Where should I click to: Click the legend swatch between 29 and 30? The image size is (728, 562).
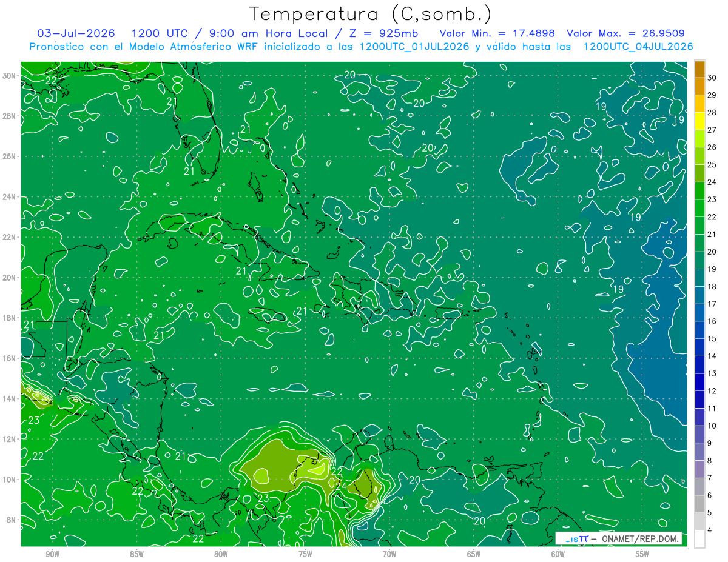tap(699, 86)
